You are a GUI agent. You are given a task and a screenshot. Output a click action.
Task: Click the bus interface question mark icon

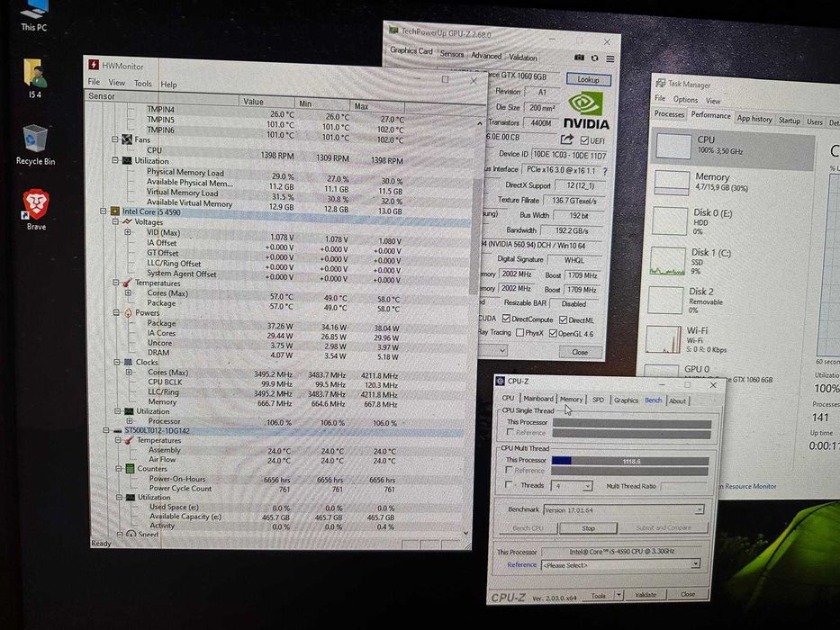pos(605,171)
